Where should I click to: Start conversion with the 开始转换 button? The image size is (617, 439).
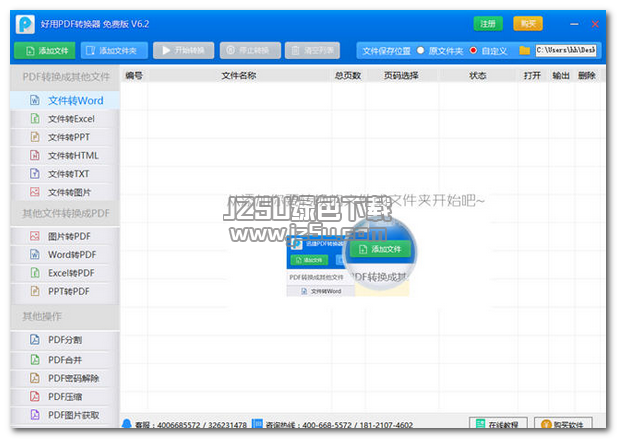pos(183,51)
